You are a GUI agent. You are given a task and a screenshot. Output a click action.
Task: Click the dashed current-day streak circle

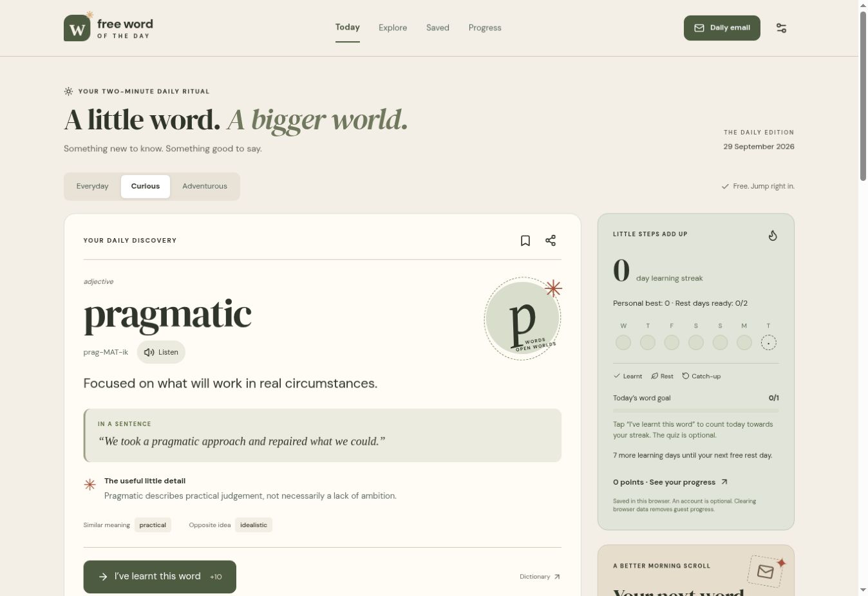(x=769, y=342)
